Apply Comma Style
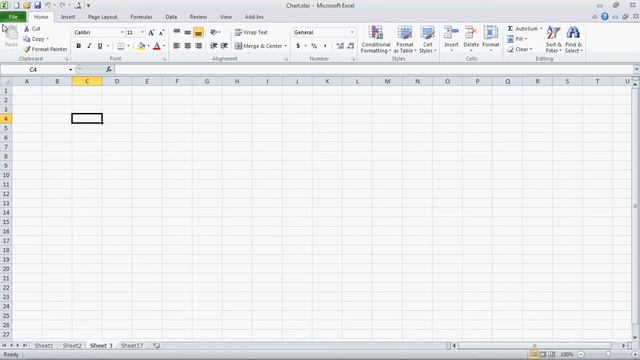The image size is (640, 360). pos(325,46)
